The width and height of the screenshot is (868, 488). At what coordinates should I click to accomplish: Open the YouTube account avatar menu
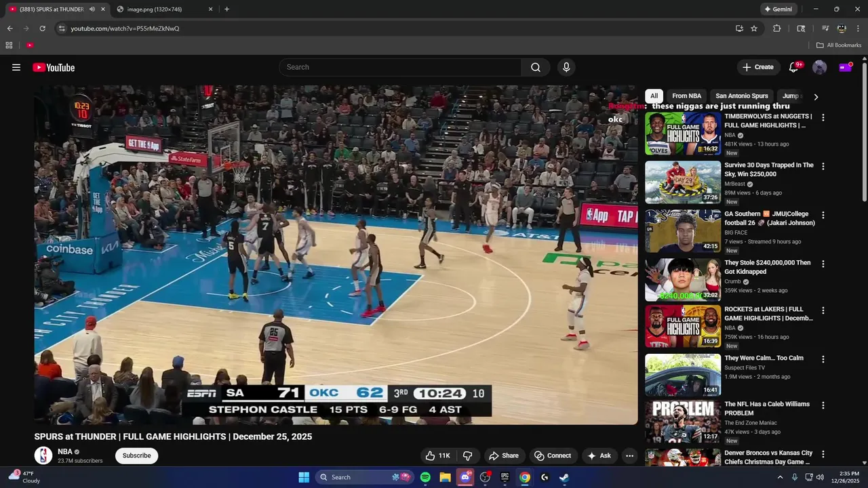coord(819,67)
